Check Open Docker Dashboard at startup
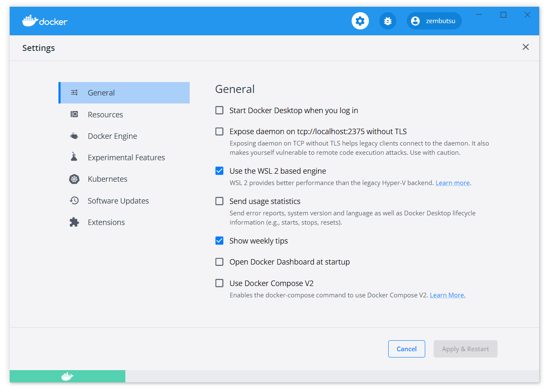 220,262
